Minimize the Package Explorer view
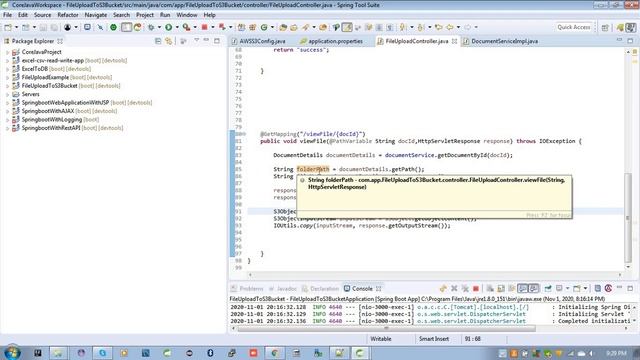This screenshot has height=360, width=640. [207, 40]
